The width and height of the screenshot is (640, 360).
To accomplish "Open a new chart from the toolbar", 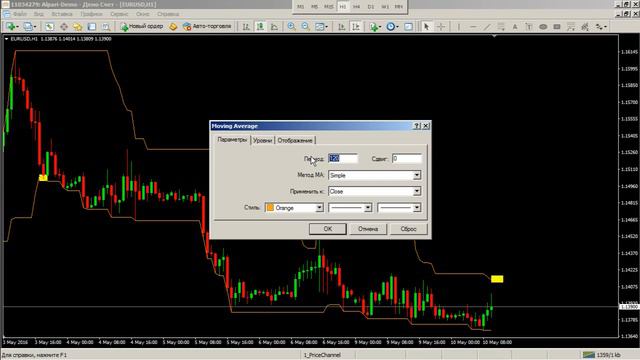I will tap(11, 27).
